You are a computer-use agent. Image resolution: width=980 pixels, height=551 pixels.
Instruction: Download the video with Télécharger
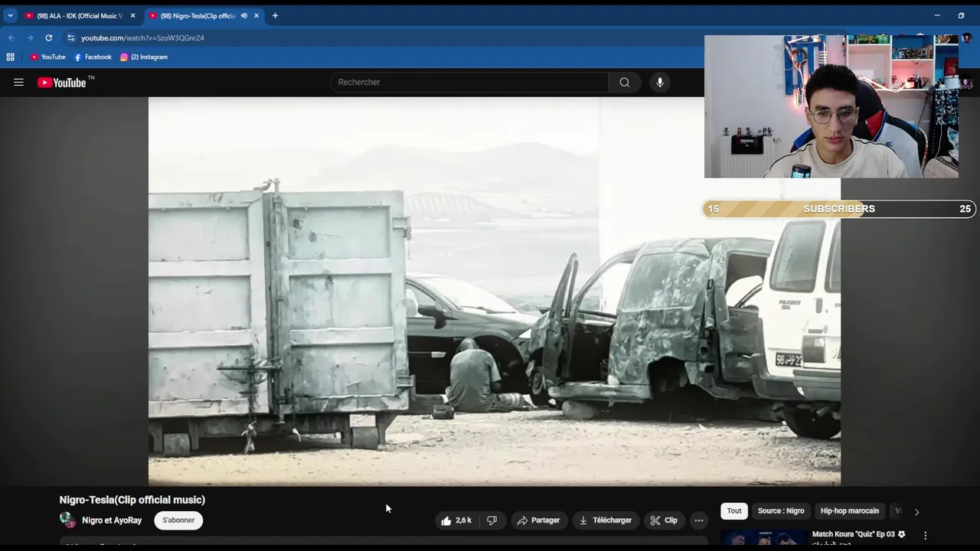606,520
